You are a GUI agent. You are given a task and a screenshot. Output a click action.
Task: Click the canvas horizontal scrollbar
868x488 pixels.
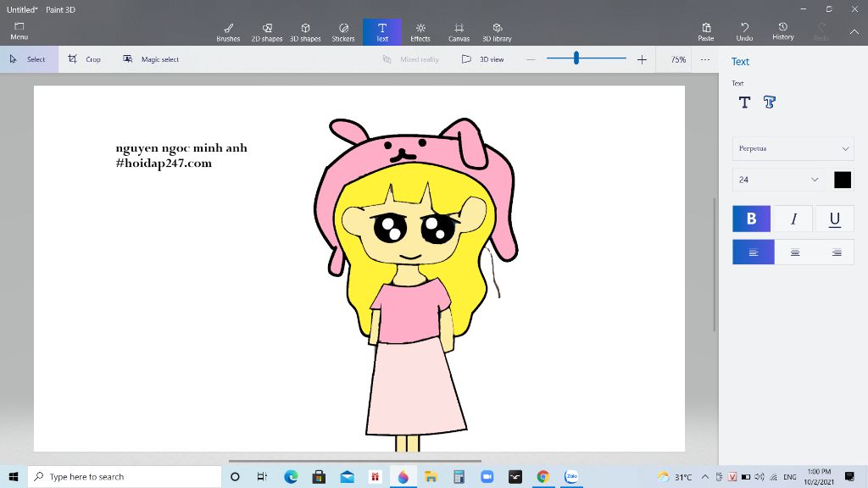355,461
